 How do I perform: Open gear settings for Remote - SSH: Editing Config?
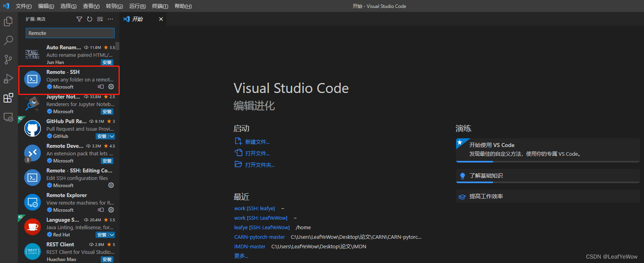coord(111,185)
